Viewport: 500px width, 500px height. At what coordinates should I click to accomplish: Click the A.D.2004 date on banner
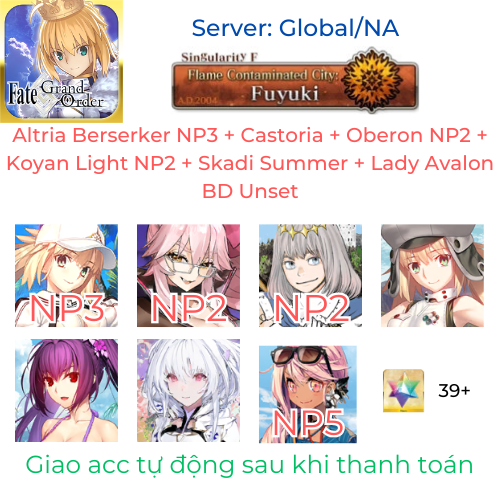tap(197, 100)
